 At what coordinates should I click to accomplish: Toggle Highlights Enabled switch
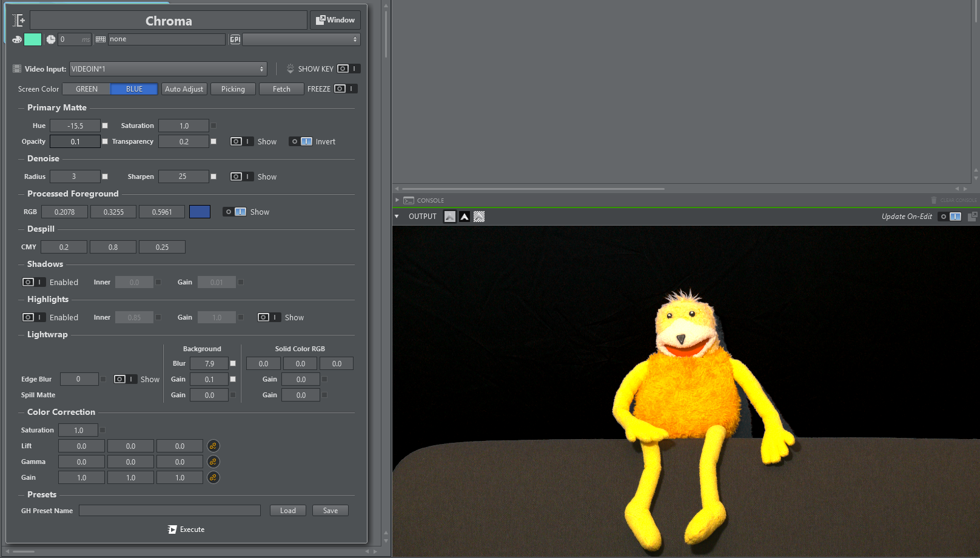(x=33, y=317)
